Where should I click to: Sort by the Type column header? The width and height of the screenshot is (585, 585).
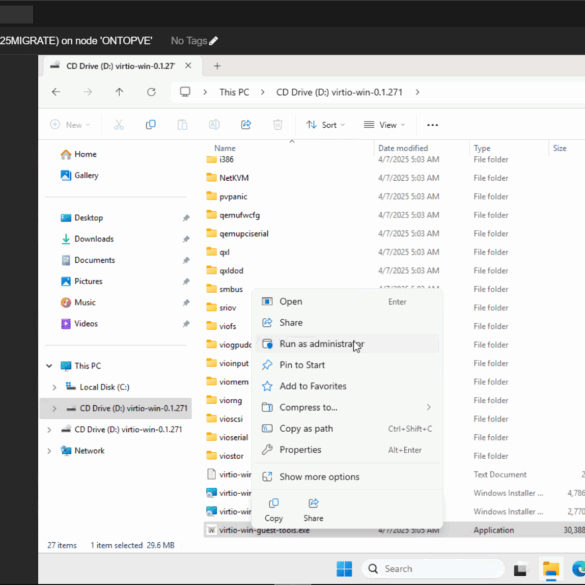tap(482, 148)
